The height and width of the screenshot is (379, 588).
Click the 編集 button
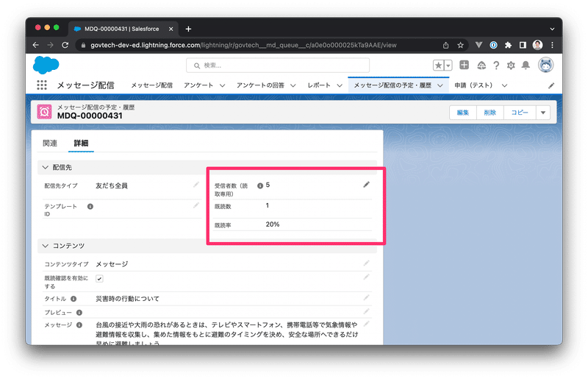click(463, 113)
